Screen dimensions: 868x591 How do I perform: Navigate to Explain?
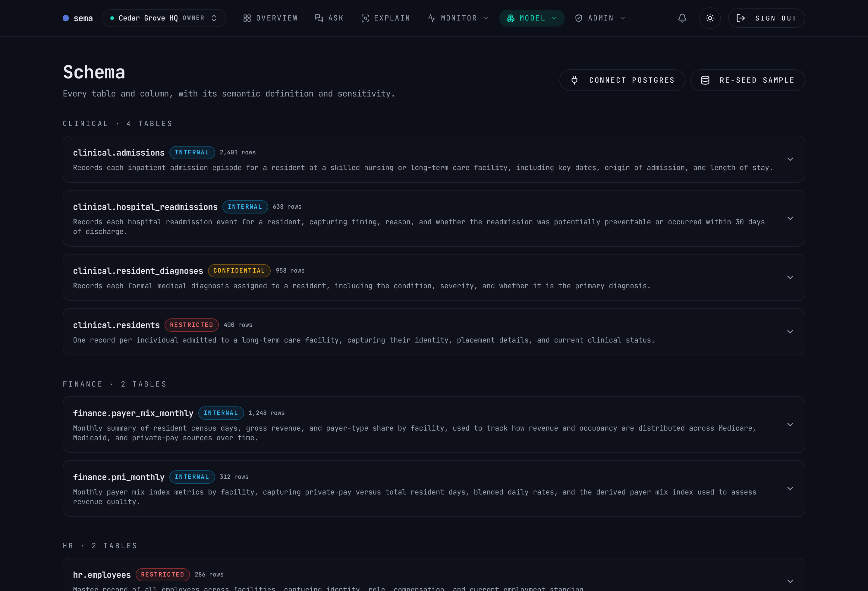(385, 18)
